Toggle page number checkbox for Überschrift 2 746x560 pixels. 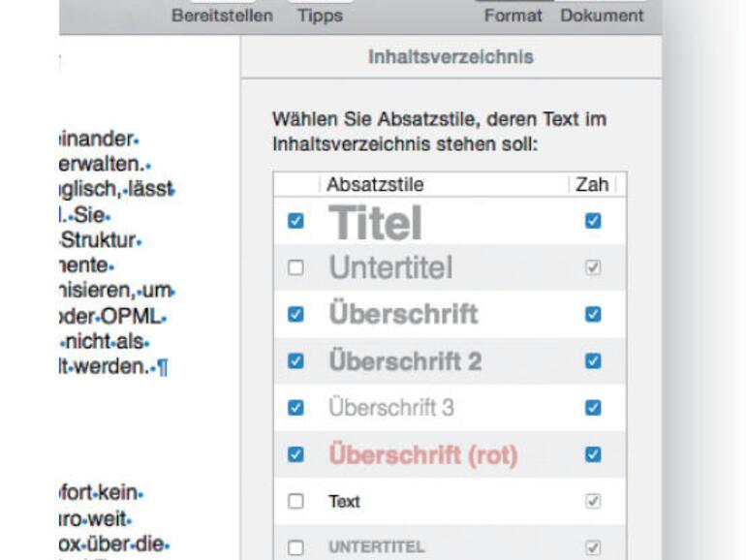(593, 360)
